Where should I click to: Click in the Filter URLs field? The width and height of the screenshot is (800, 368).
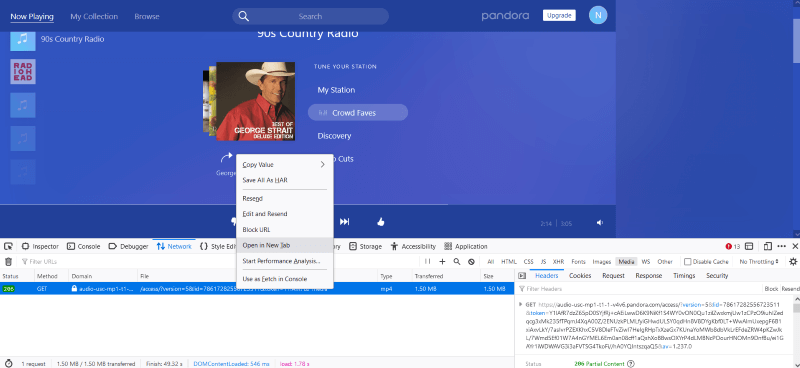(x=219, y=262)
